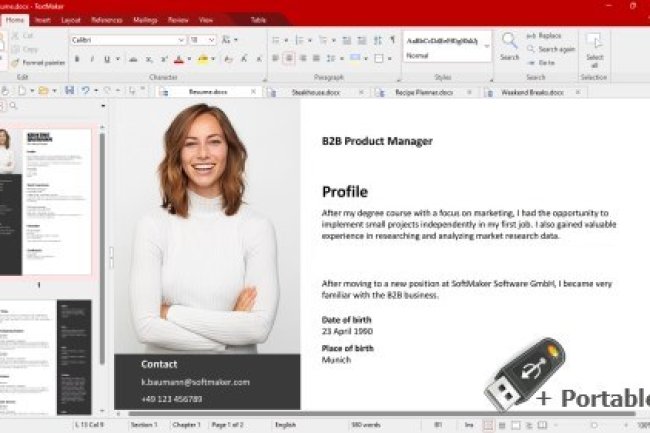Close the Resume.docx document tab

pos(253,92)
